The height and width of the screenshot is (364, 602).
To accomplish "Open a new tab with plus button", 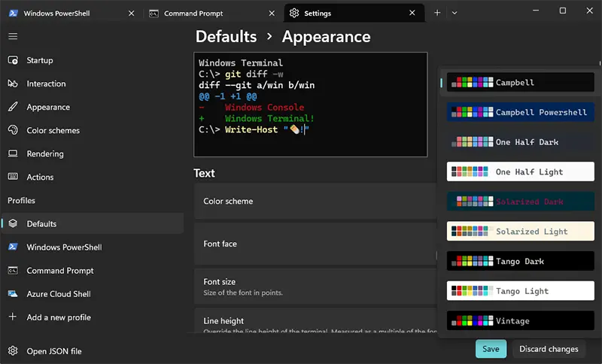I will [437, 13].
